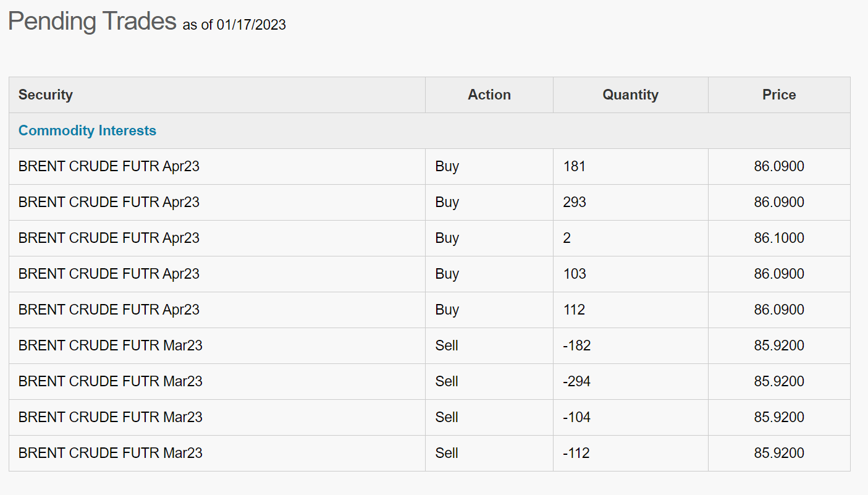868x495 pixels.
Task: Click the Action column header
Action: pos(489,95)
